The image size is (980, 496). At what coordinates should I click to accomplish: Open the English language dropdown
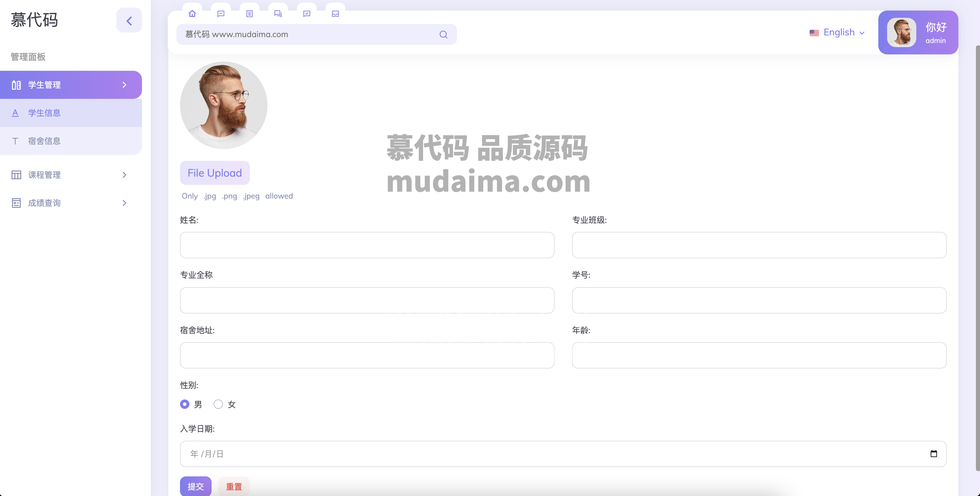tap(837, 32)
